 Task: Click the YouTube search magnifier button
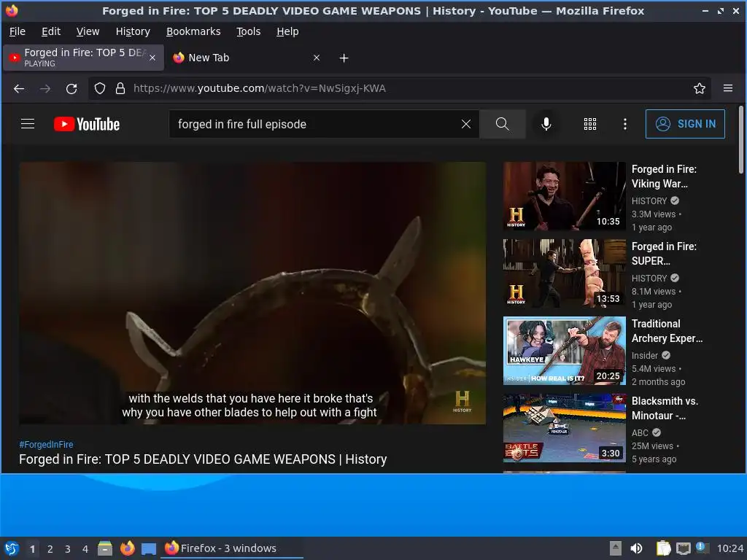[x=502, y=124]
